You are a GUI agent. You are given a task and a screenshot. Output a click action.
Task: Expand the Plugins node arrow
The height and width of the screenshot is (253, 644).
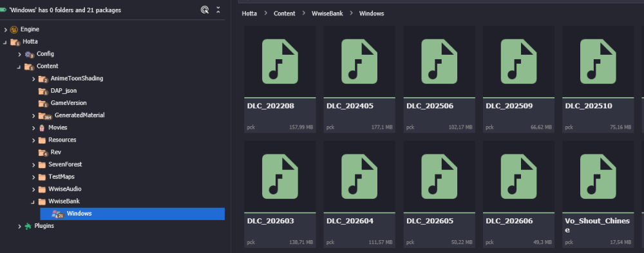pyautogui.click(x=19, y=227)
